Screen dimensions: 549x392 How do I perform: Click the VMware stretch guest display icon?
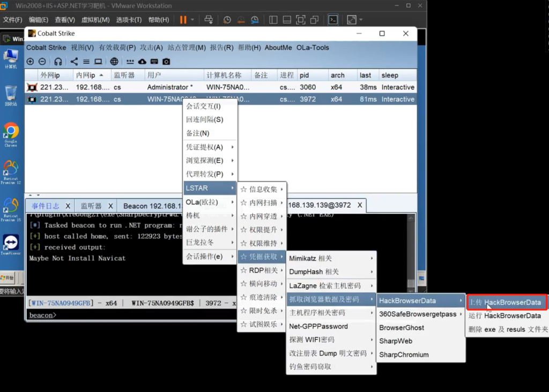point(352,20)
